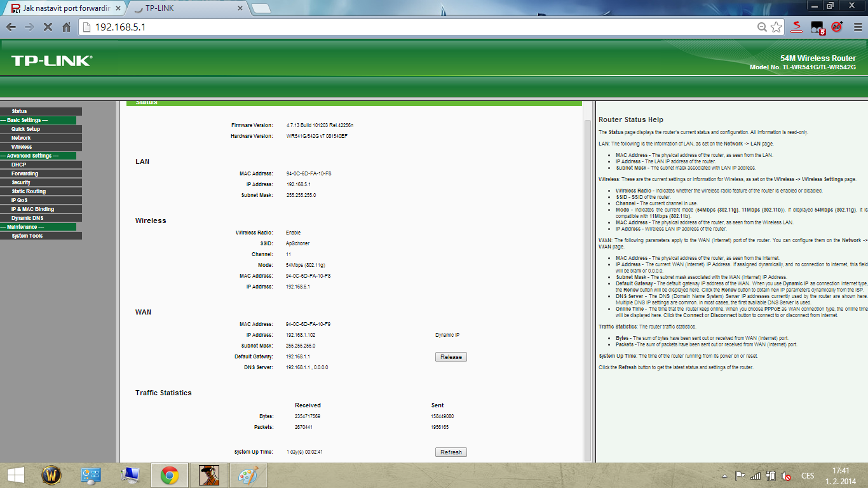
Task: Click the firmware version text 4.7.13 Build
Action: pos(320,125)
